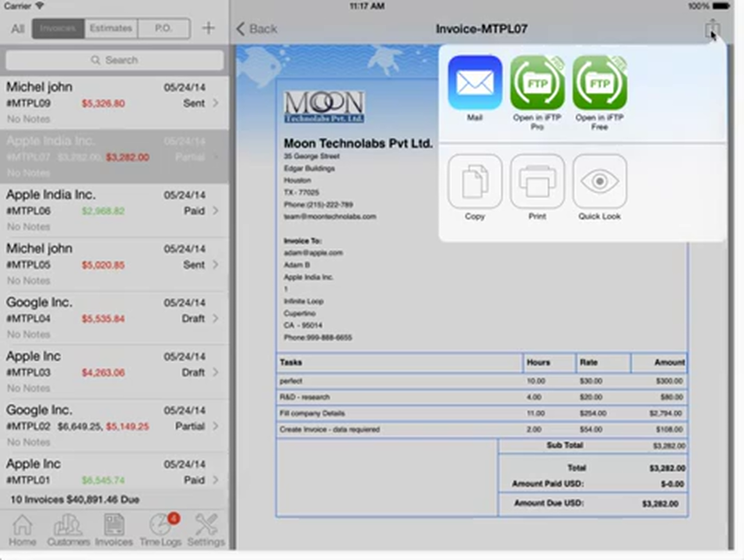Select the Estimates segment

point(110,28)
